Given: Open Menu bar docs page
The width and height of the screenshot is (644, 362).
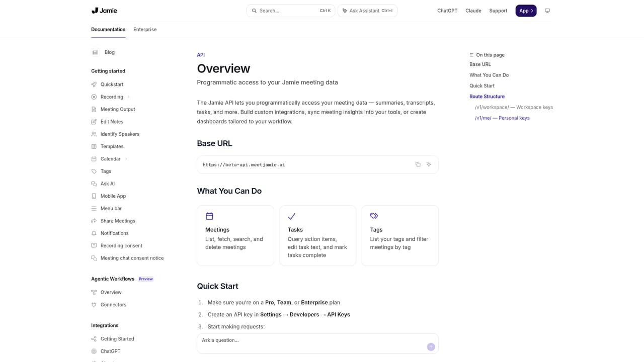Looking at the screenshot, I should coord(111,209).
